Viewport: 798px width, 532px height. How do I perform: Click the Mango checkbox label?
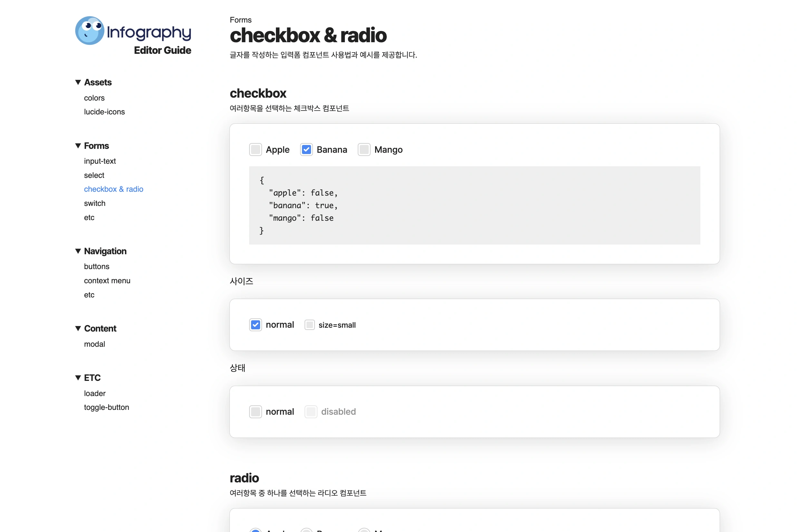tap(389, 150)
